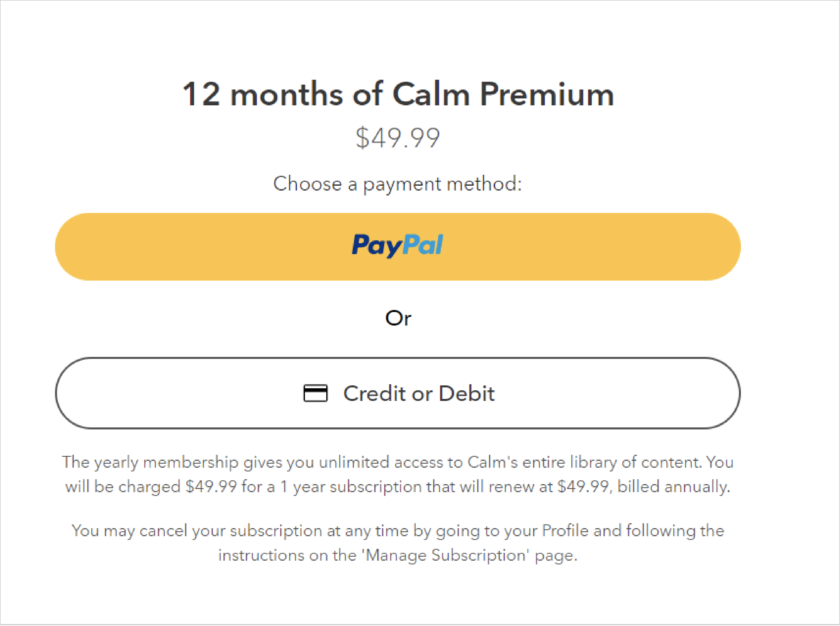Click 'instructions on the' text in last line

click(x=287, y=556)
